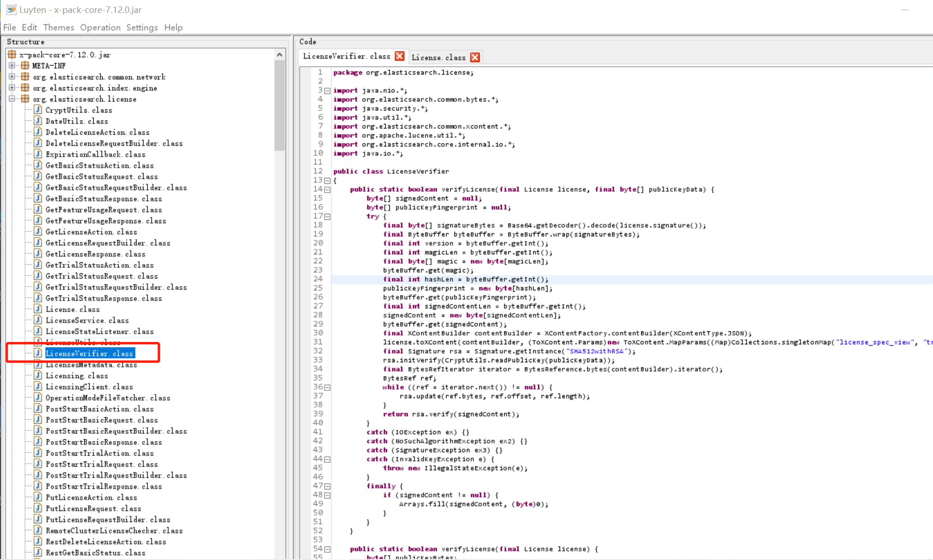Click the RestGetBasicStatus.class file icon
The height and width of the screenshot is (560, 933).
[x=38, y=552]
